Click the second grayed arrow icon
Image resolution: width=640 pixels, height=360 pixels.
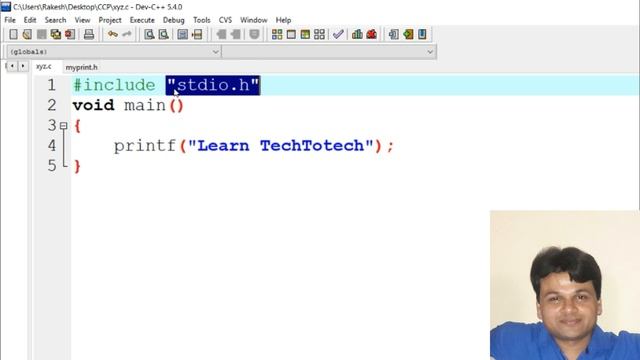236,34
